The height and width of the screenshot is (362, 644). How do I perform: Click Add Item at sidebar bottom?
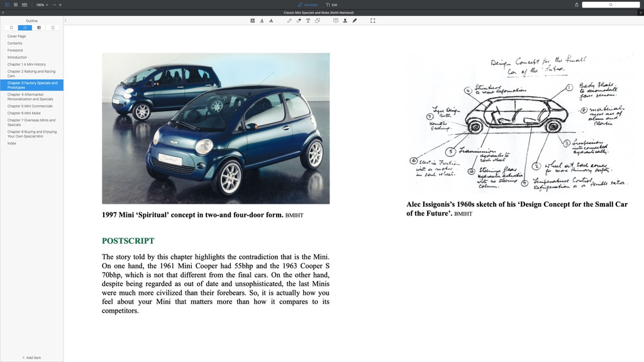(31, 358)
